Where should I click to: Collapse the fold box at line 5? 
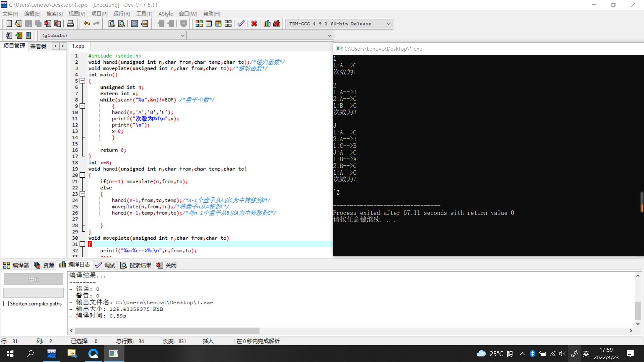point(83,81)
